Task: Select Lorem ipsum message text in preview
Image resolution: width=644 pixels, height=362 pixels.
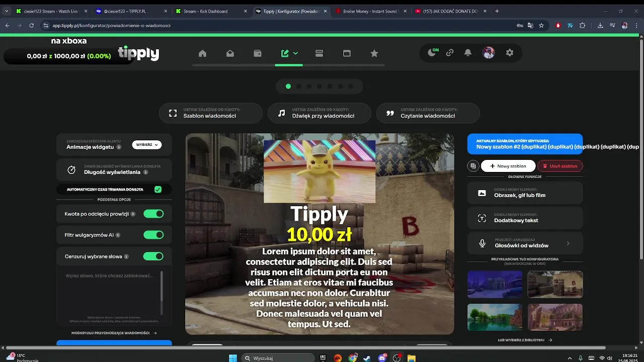Action: (319, 288)
